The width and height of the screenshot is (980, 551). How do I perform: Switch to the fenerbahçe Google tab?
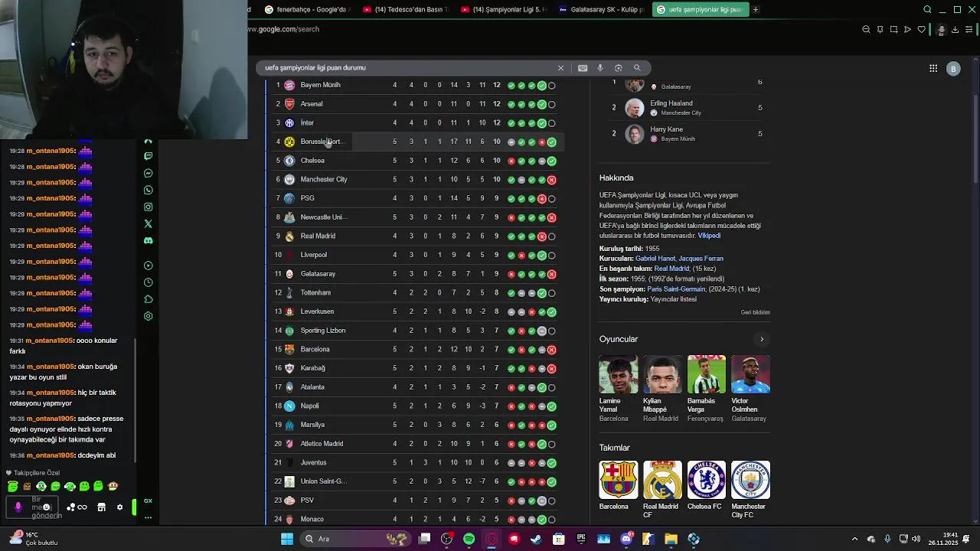[x=308, y=9]
